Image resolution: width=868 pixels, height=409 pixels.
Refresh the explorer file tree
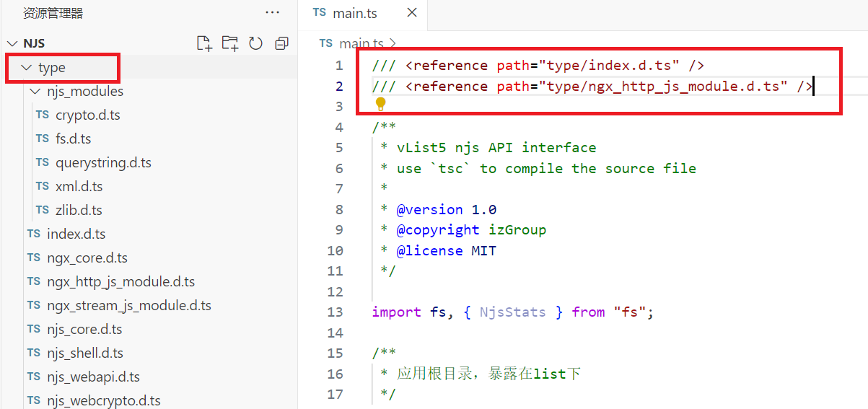255,43
